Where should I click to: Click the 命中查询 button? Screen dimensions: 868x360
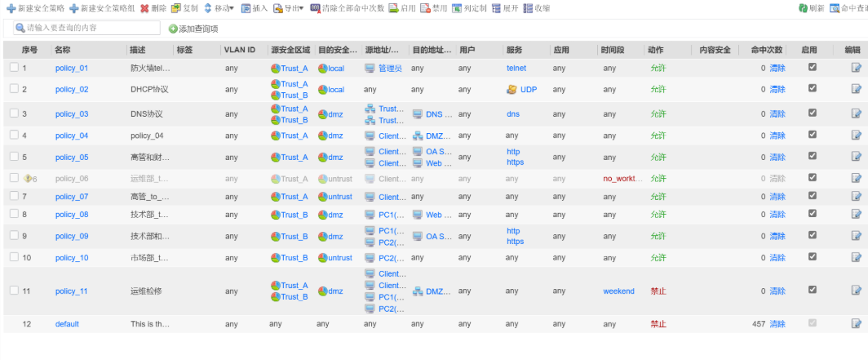click(848, 8)
